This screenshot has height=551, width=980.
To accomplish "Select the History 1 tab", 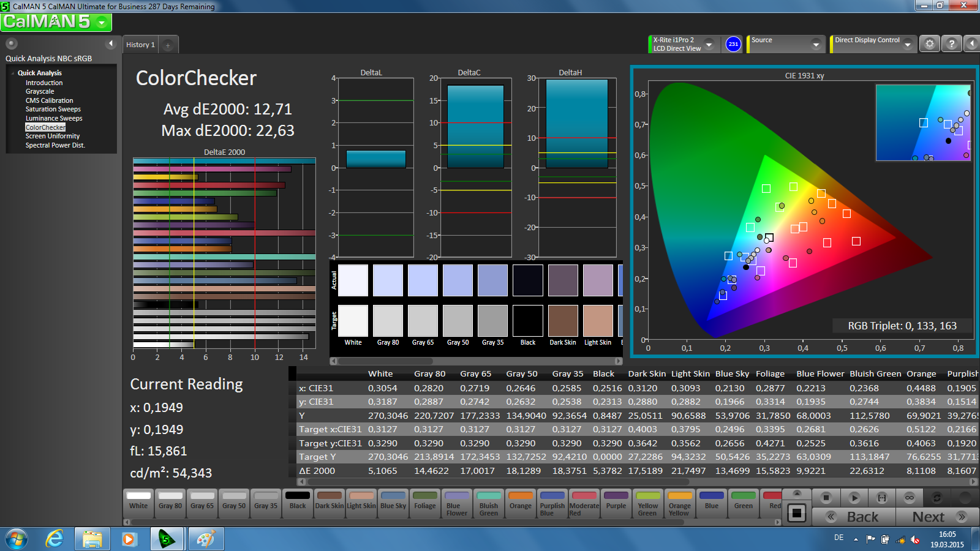I will 140,45.
